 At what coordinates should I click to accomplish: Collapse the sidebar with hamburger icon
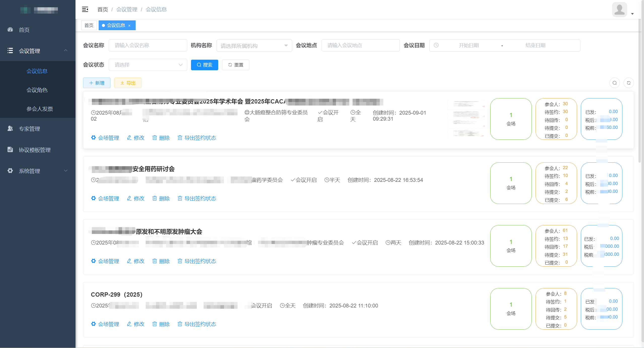[x=85, y=9]
